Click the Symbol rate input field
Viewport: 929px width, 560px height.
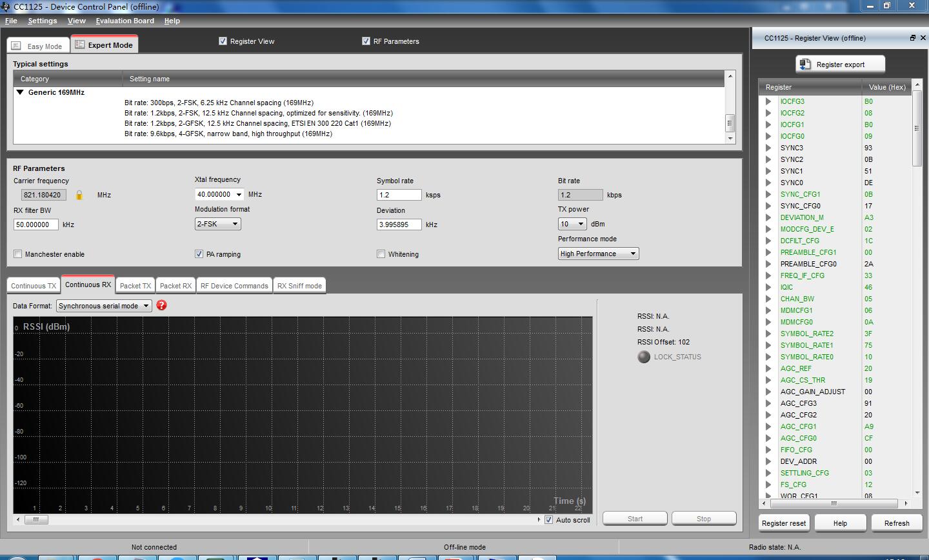[x=399, y=195]
